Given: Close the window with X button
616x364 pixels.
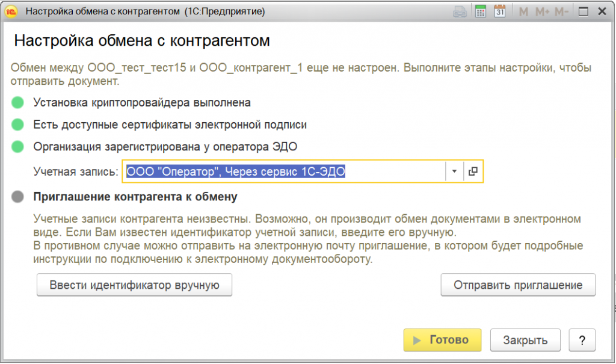Looking at the screenshot, I should (602, 11).
